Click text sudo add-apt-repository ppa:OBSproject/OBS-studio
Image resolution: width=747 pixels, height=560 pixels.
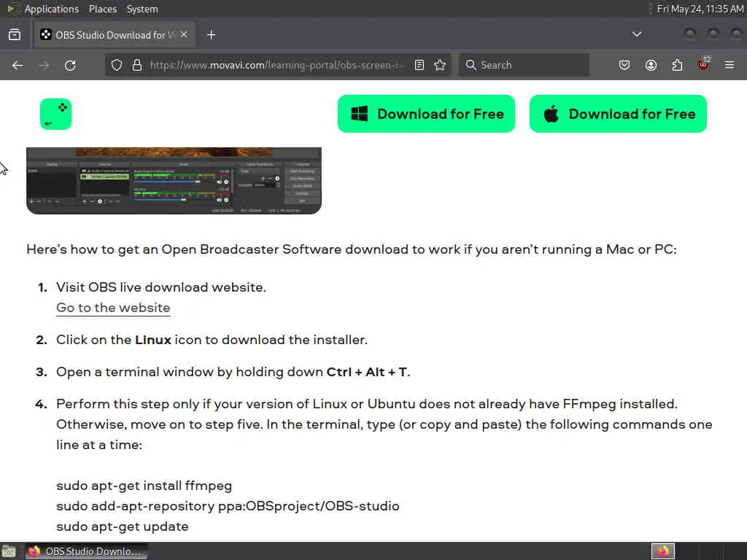pyautogui.click(x=228, y=506)
